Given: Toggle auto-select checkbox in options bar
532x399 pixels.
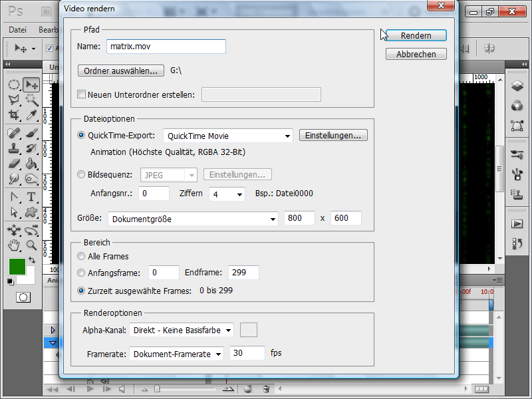Looking at the screenshot, I should (x=49, y=48).
